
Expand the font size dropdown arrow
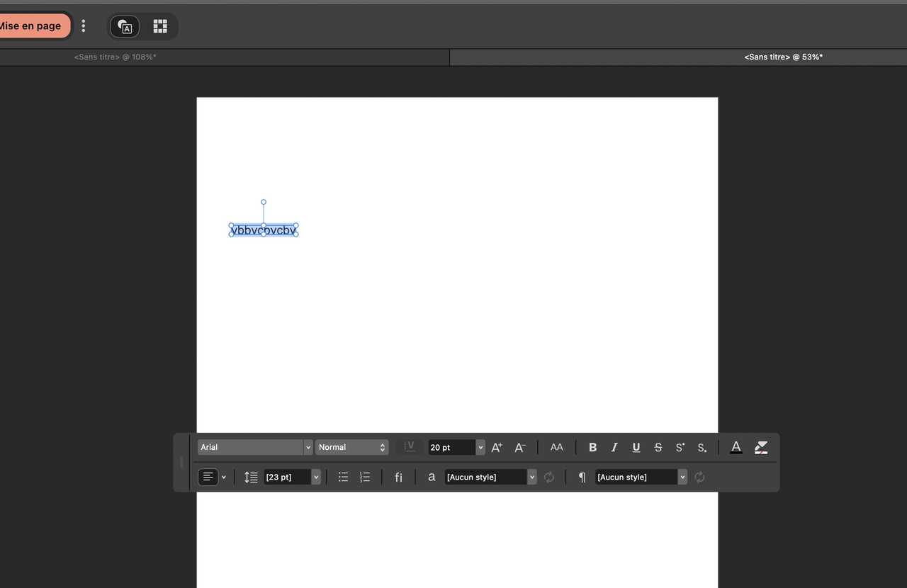coord(480,447)
